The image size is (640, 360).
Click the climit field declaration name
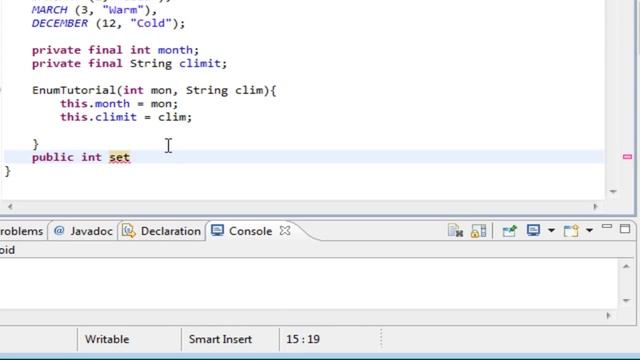point(200,64)
